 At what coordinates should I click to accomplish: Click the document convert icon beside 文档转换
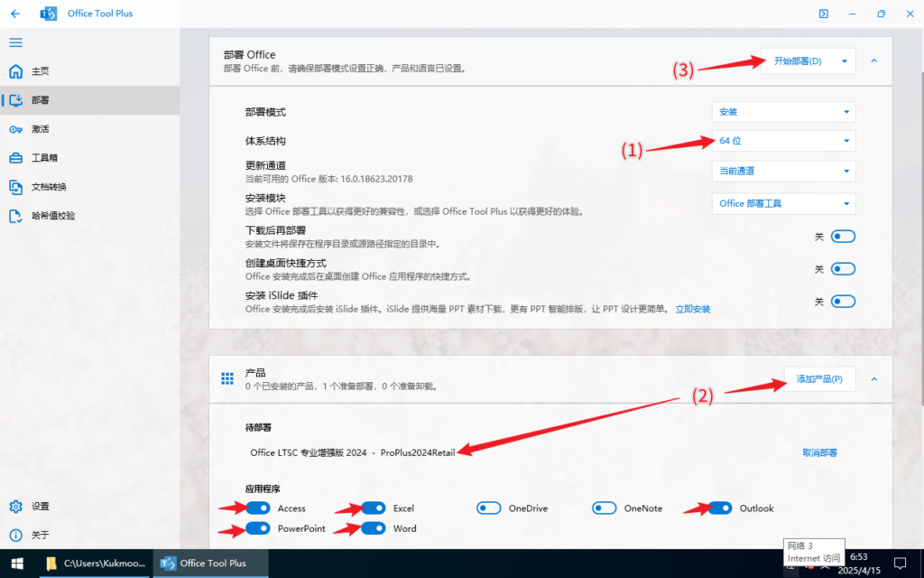(x=16, y=187)
